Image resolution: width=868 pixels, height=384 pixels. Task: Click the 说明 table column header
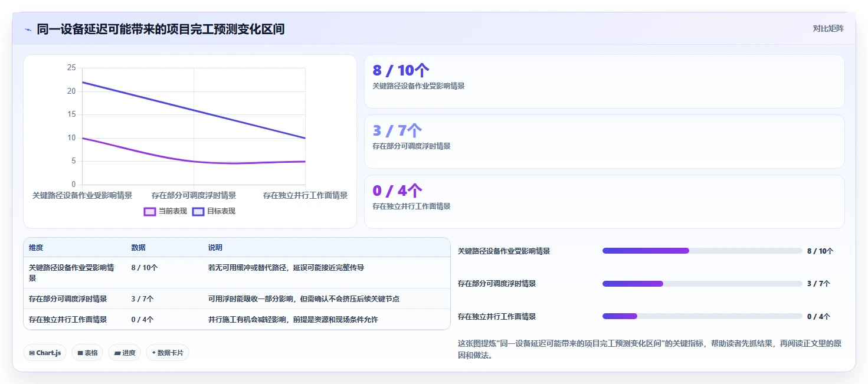point(215,248)
